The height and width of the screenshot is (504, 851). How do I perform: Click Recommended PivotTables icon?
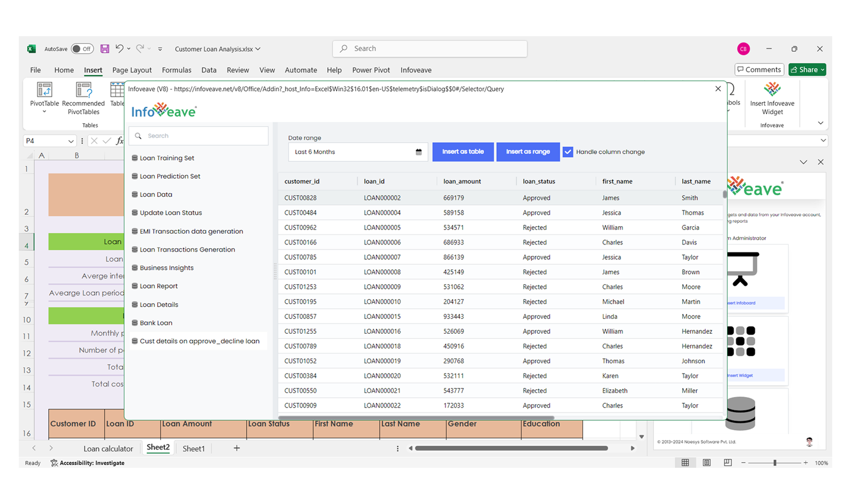coord(83,90)
